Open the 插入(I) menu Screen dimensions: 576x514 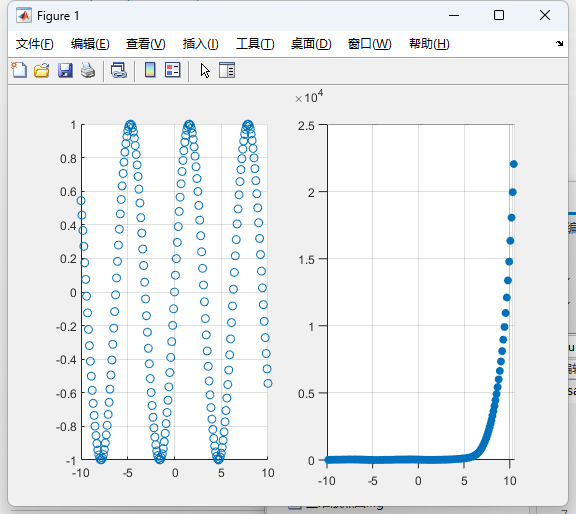click(x=201, y=44)
